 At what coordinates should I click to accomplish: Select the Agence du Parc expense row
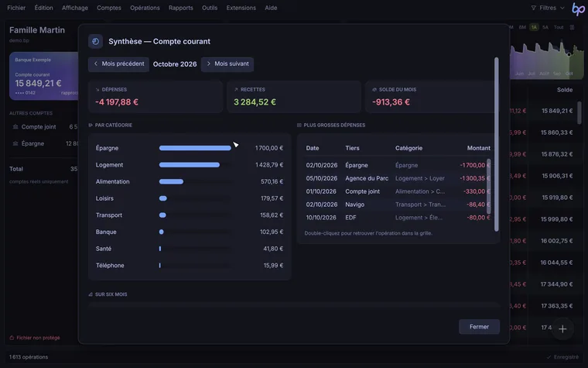398,178
